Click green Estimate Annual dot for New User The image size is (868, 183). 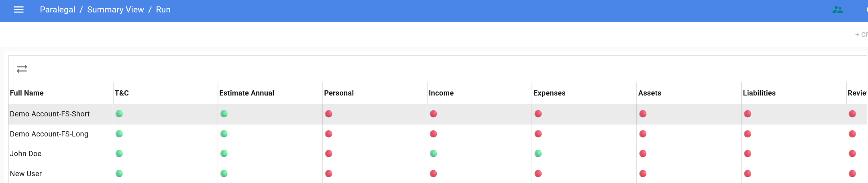tap(224, 174)
